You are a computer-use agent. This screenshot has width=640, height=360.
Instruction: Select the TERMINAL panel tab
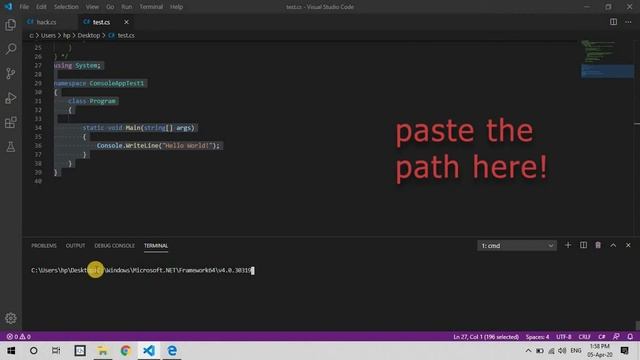[x=156, y=246]
